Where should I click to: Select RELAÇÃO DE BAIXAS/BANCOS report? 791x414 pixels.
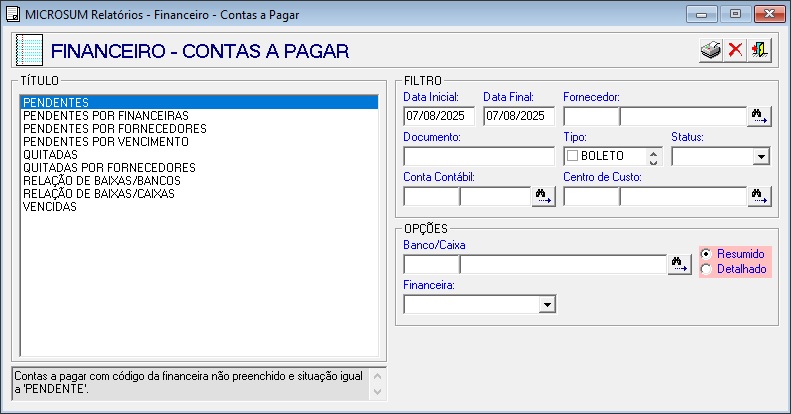coord(199,181)
